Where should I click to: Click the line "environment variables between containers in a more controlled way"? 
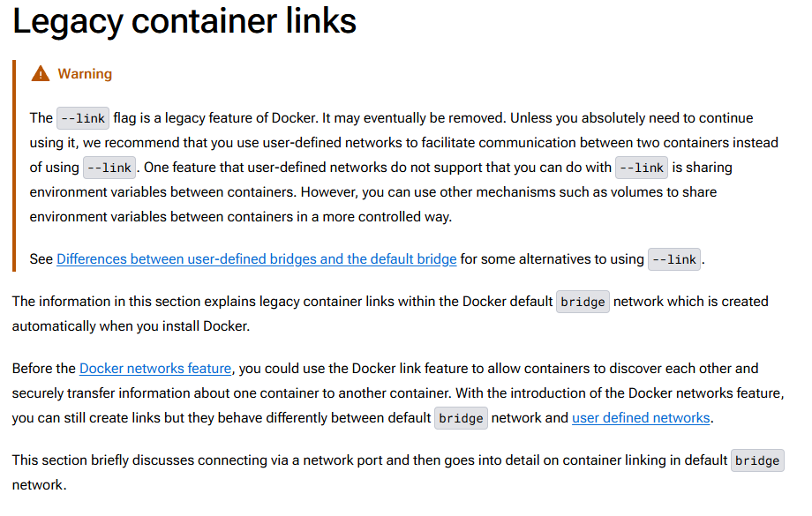(241, 217)
